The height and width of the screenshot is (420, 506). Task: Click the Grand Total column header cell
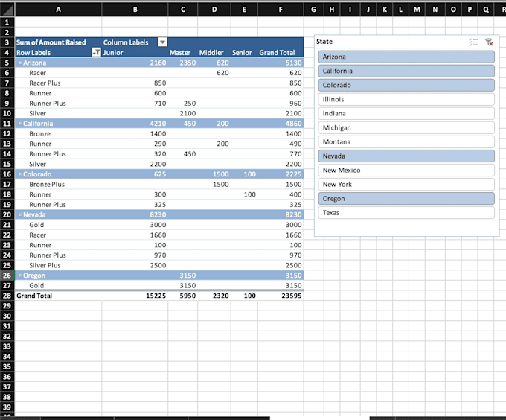click(281, 52)
